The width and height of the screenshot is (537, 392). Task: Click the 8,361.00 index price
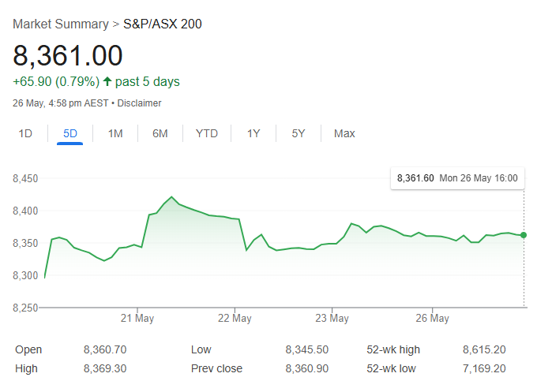68,55
